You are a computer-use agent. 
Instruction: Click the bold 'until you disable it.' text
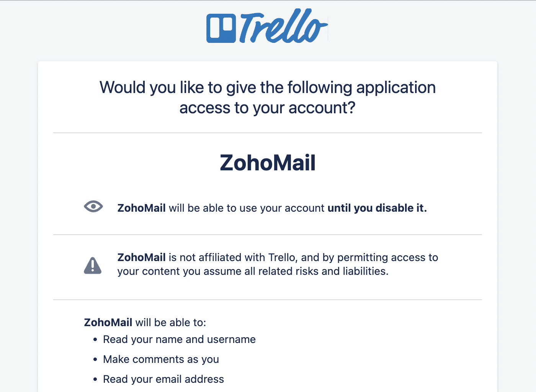(377, 208)
